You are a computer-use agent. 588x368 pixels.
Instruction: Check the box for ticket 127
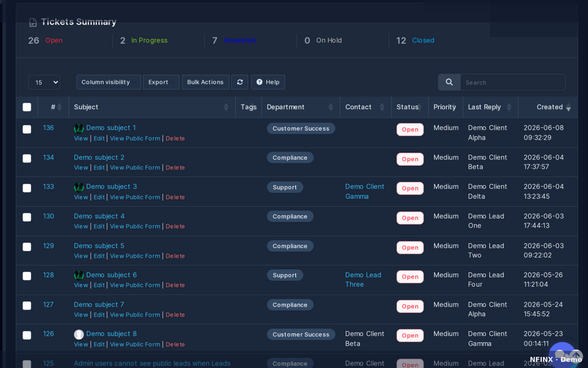27,306
